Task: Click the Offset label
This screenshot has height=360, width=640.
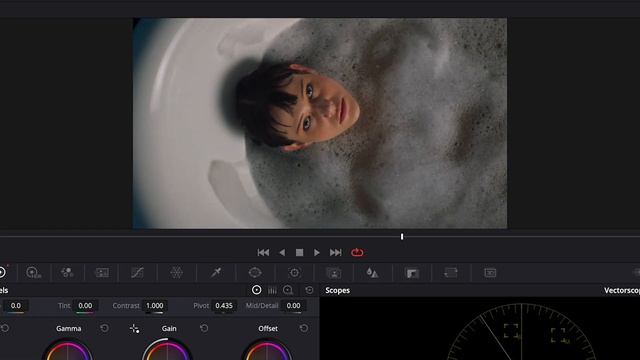Action: pos(268,329)
